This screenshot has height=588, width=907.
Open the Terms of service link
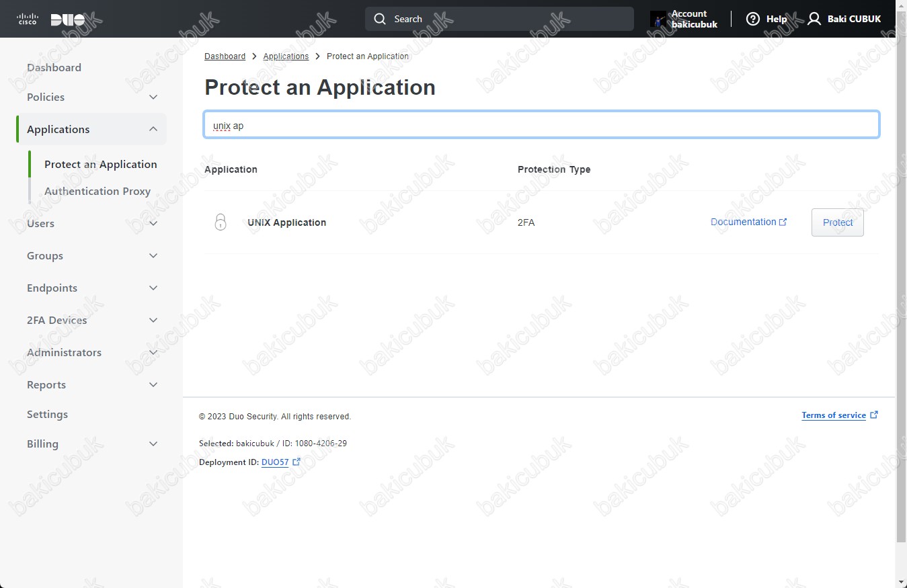834,415
